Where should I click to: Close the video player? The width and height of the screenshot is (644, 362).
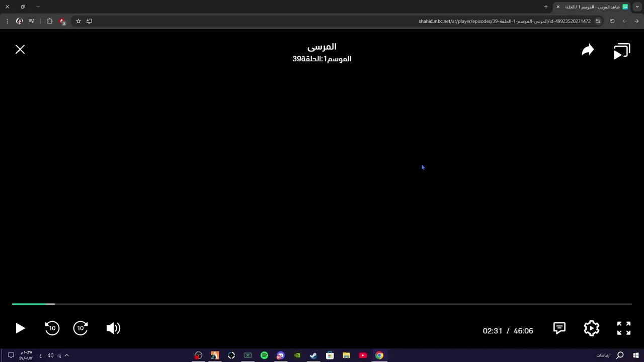(x=20, y=49)
